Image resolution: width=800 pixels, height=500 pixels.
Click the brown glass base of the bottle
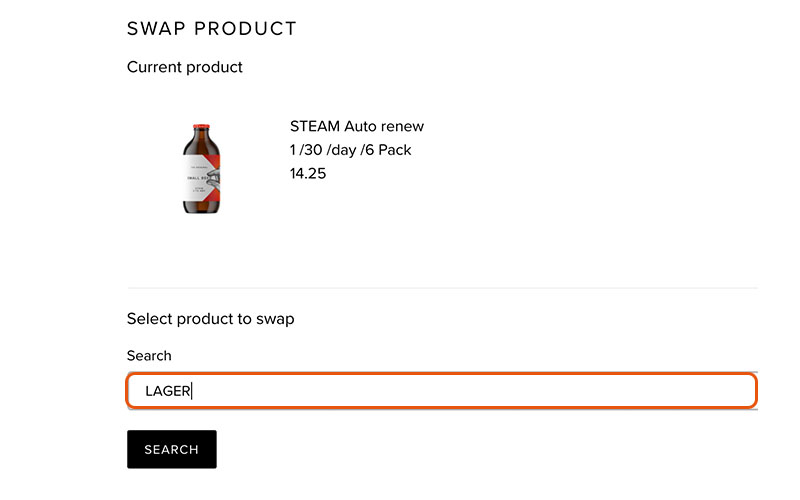[202, 208]
